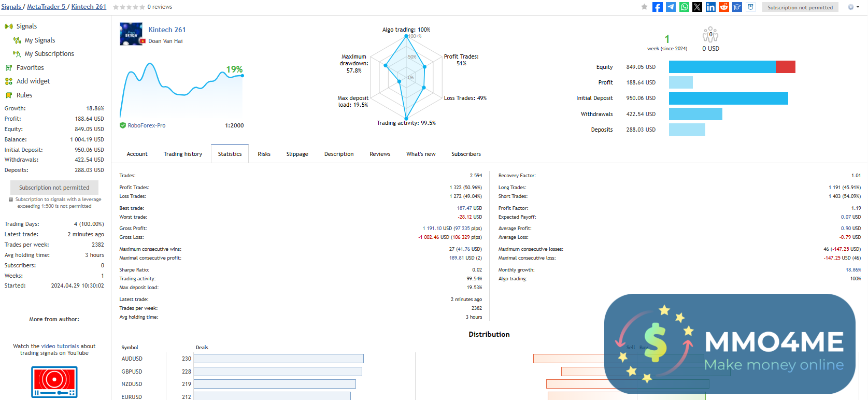The height and width of the screenshot is (400, 868).
Task: Switch to the Risks tab
Action: pos(264,154)
